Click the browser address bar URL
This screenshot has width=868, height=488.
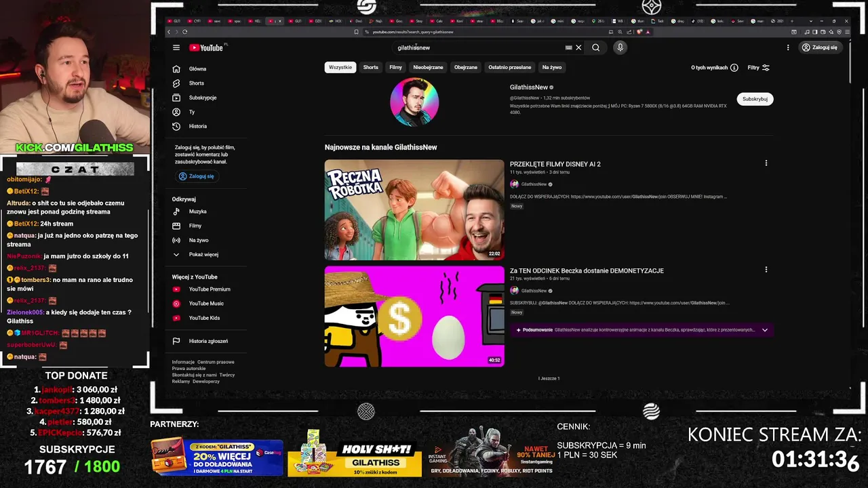pyautogui.click(x=413, y=32)
